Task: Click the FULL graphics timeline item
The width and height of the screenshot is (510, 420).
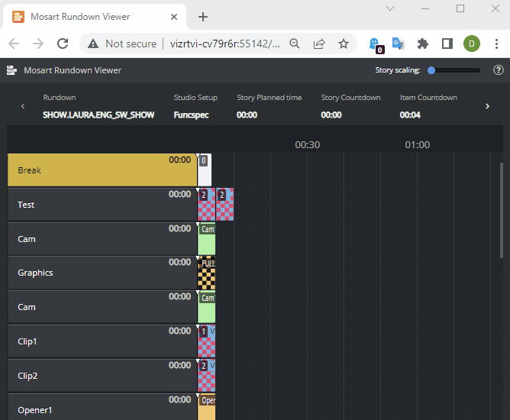Action: point(207,273)
